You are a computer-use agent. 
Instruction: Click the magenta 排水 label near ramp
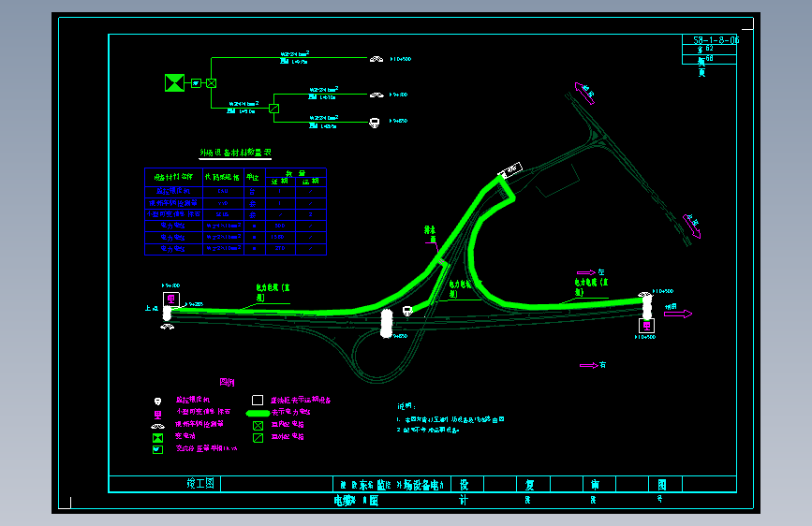(x=430, y=233)
